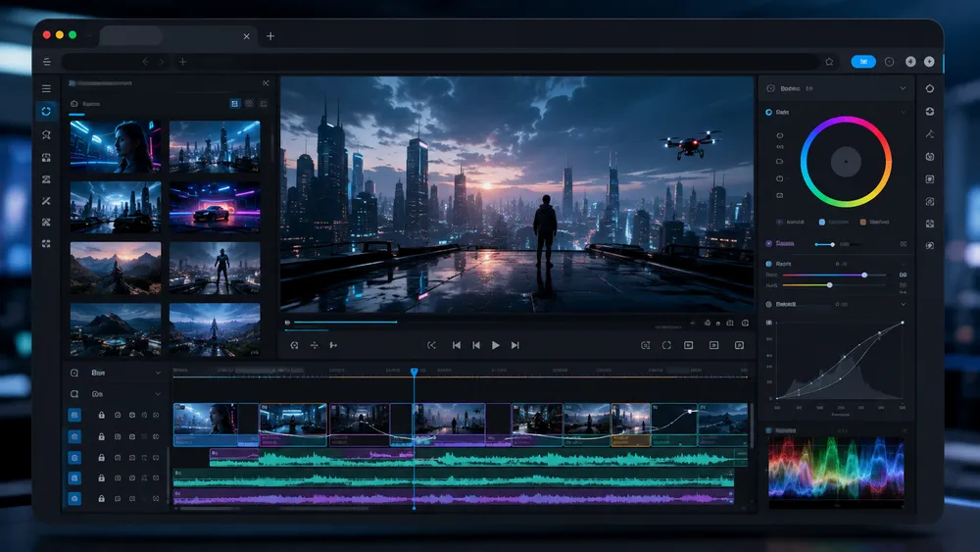Expand the curves section chevron above the graph
This screenshot has width=980, height=552.
pos(903,305)
